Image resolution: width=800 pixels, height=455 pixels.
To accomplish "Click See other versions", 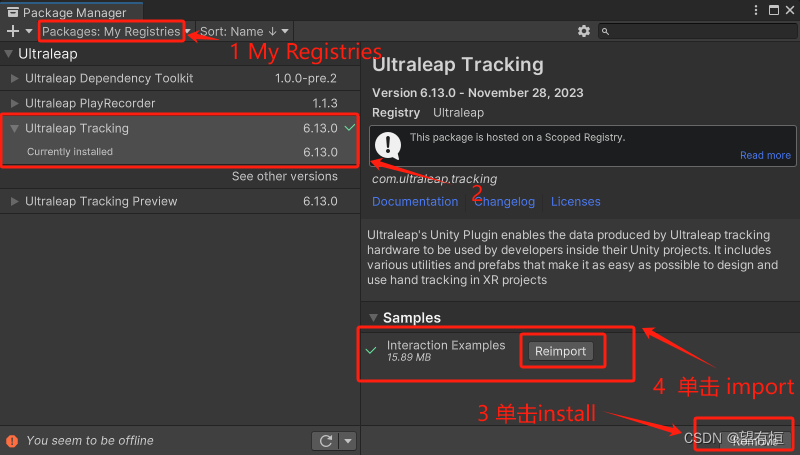I will 285,176.
